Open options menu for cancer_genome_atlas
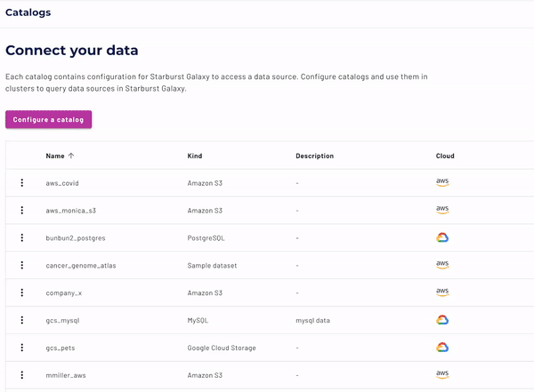 [x=22, y=265]
